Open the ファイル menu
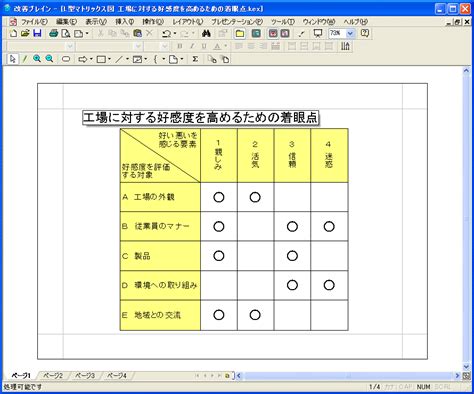 (34, 22)
